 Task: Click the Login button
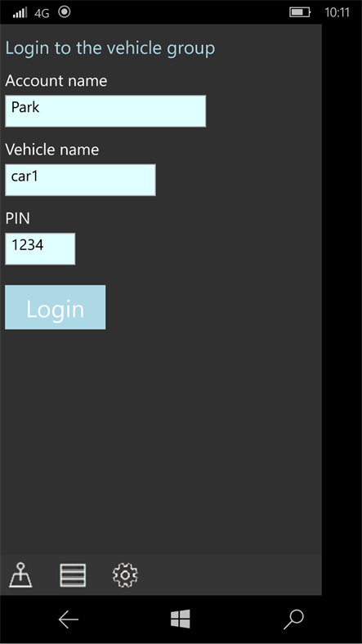click(x=55, y=307)
